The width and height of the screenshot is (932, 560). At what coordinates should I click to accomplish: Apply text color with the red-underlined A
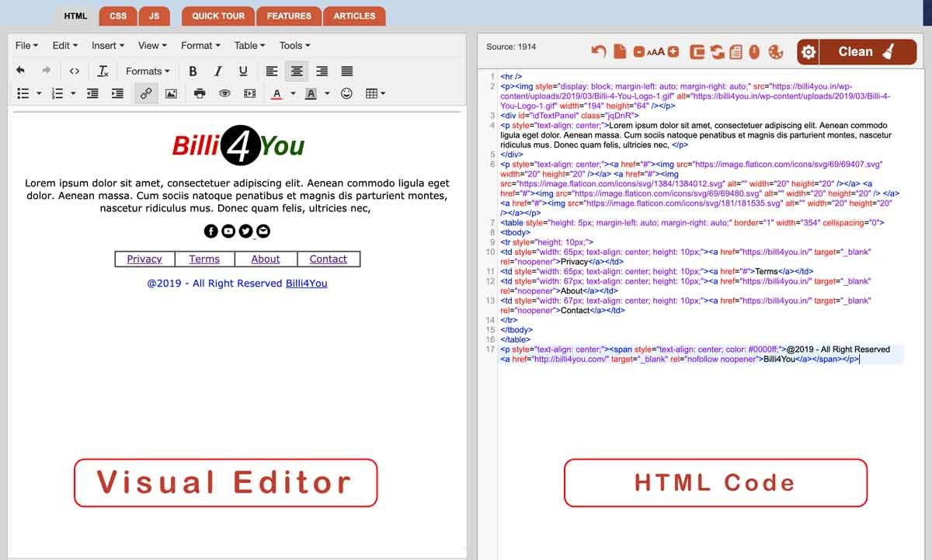[x=276, y=93]
